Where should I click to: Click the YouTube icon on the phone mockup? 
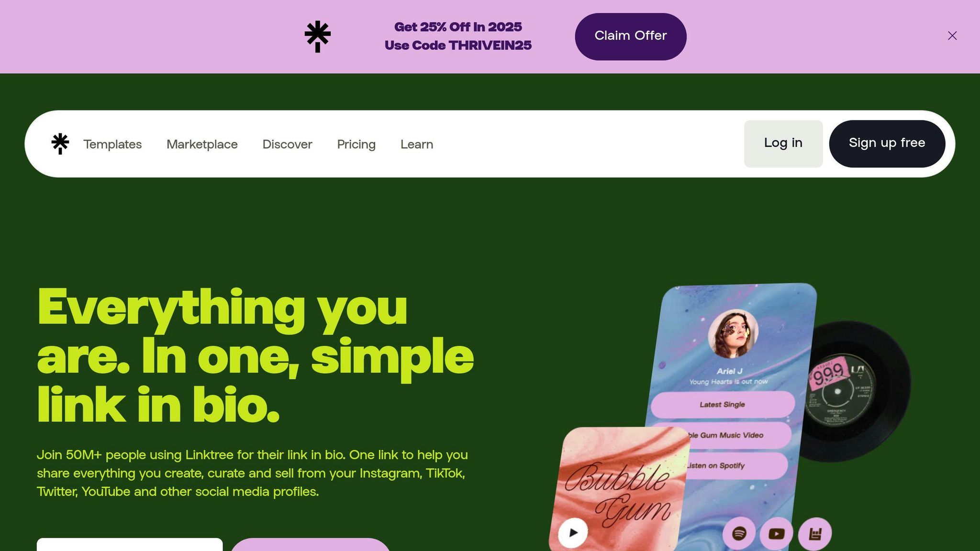point(776,533)
